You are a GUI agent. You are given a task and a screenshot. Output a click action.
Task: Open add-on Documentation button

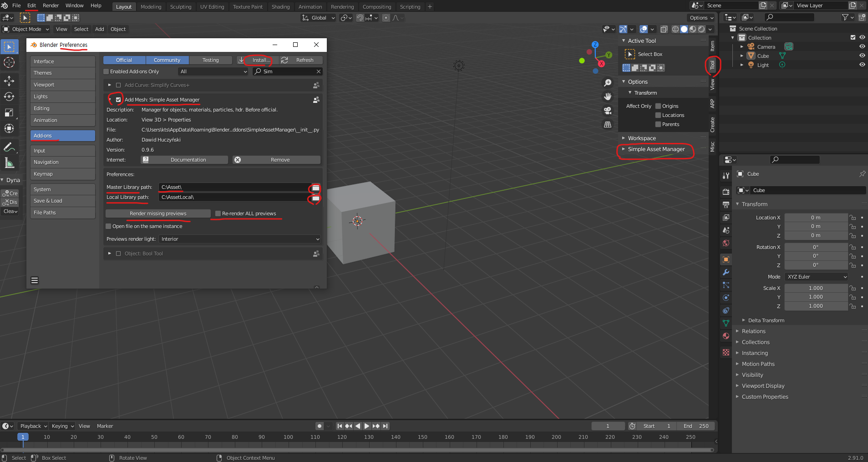pyautogui.click(x=184, y=160)
